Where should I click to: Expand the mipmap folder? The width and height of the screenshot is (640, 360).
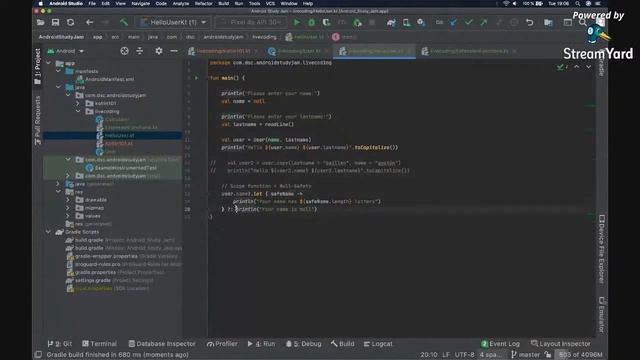[x=68, y=208]
